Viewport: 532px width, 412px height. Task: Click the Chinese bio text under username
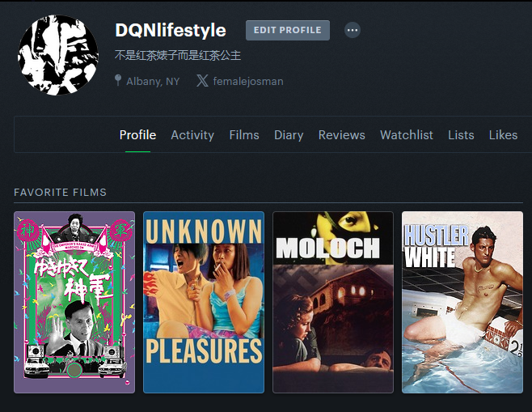(178, 55)
